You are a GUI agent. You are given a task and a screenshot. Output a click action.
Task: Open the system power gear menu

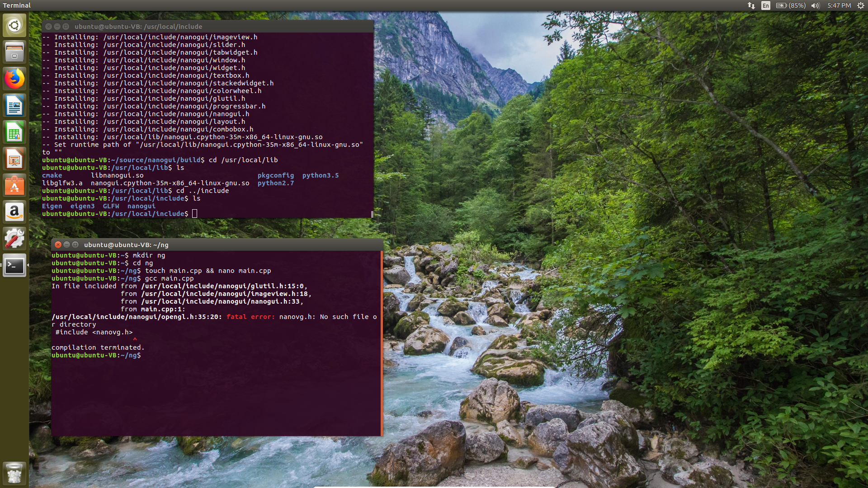click(x=860, y=5)
